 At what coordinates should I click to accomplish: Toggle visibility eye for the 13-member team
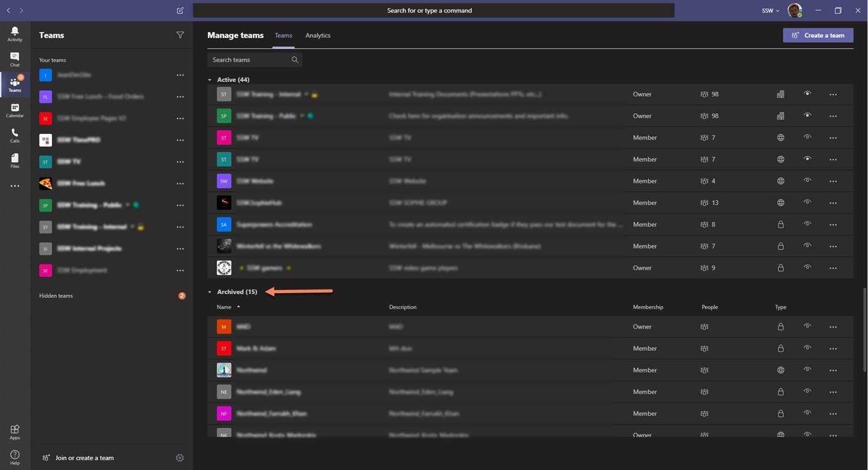807,202
